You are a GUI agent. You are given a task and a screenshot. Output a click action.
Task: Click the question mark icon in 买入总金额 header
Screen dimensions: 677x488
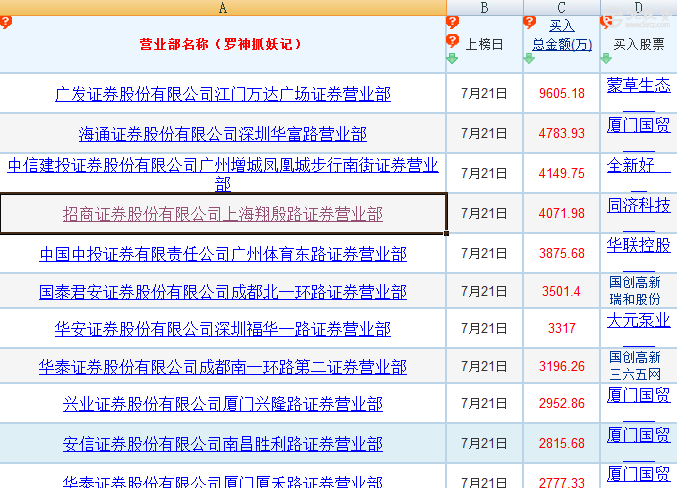(529, 22)
